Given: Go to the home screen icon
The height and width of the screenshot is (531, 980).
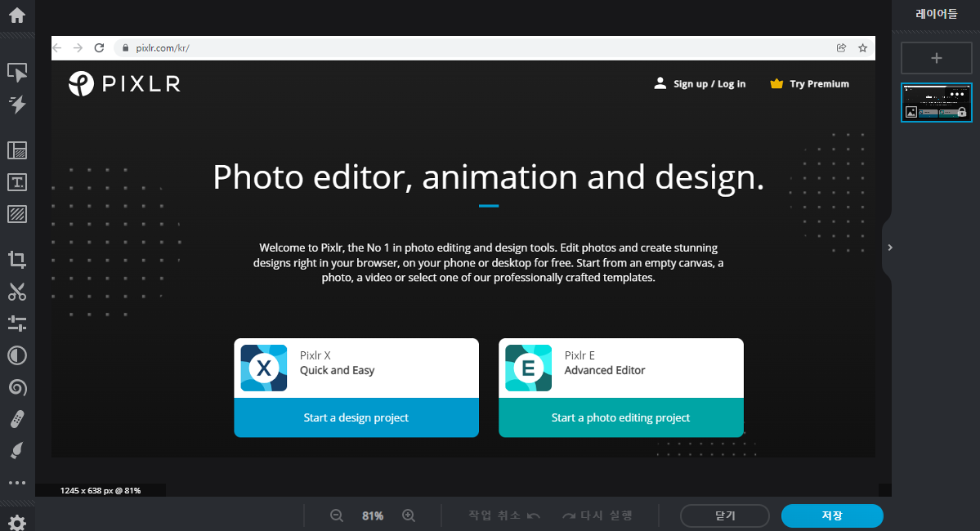Looking at the screenshot, I should [x=17, y=15].
